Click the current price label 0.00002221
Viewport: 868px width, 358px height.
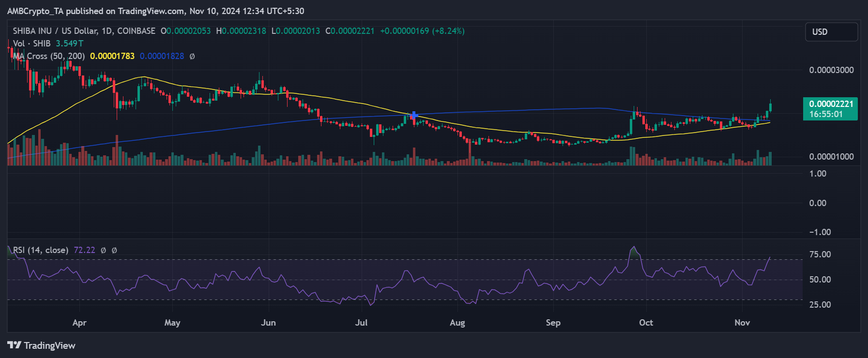pyautogui.click(x=831, y=104)
